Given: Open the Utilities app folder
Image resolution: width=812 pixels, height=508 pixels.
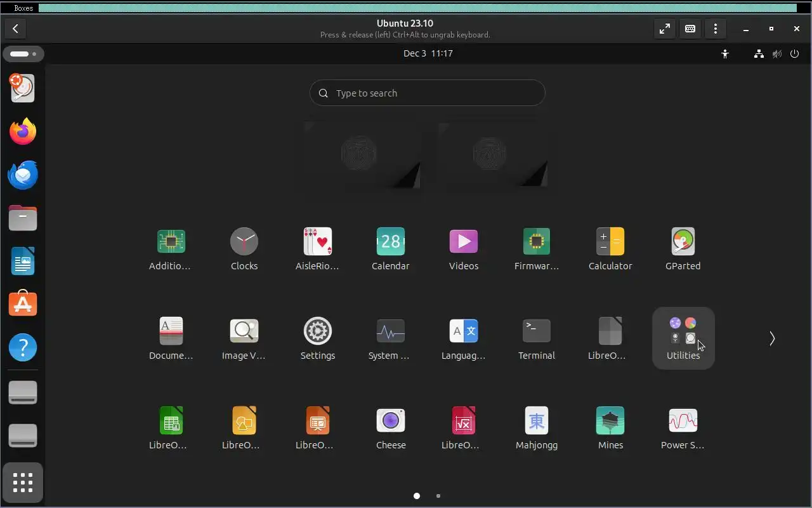Looking at the screenshot, I should [x=683, y=338].
